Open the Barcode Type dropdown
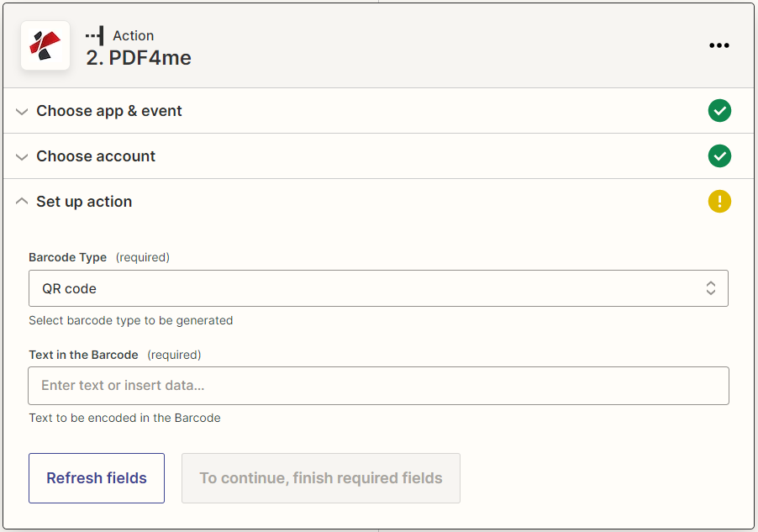 coord(378,287)
